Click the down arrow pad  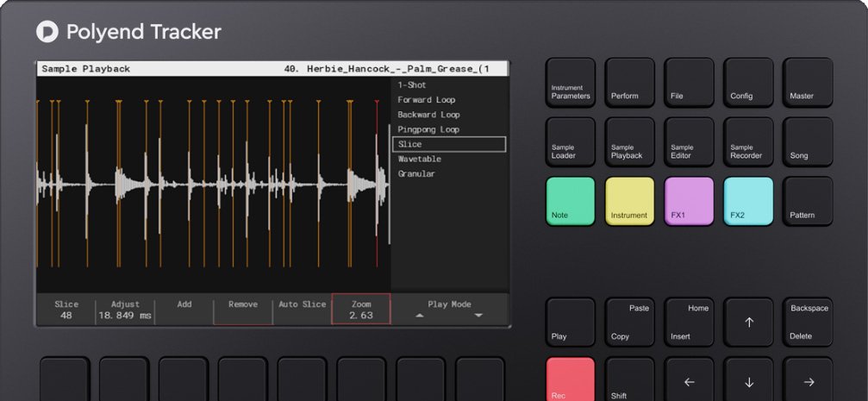[748, 379]
